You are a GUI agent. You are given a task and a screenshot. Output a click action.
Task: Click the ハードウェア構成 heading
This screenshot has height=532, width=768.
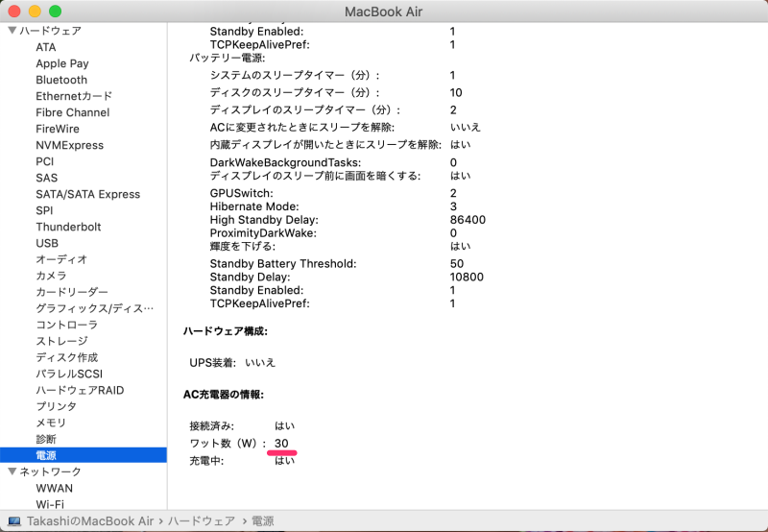tap(226, 331)
